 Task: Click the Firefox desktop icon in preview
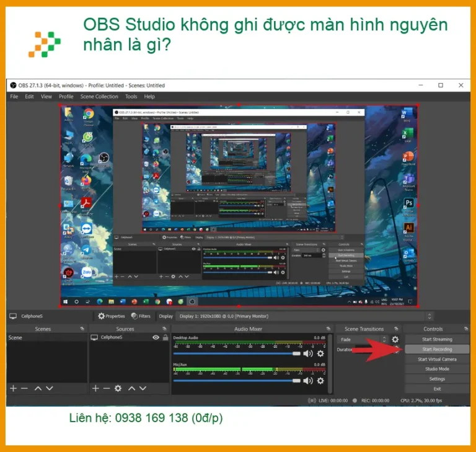(86, 182)
